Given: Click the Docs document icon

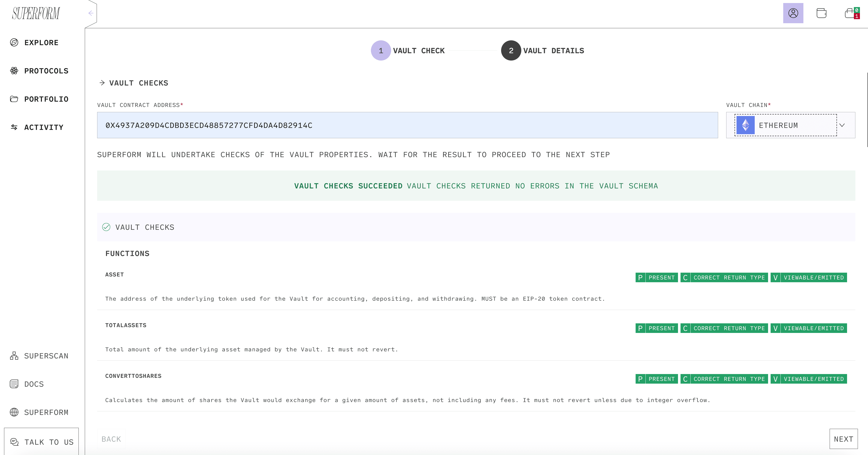Looking at the screenshot, I should tap(14, 384).
